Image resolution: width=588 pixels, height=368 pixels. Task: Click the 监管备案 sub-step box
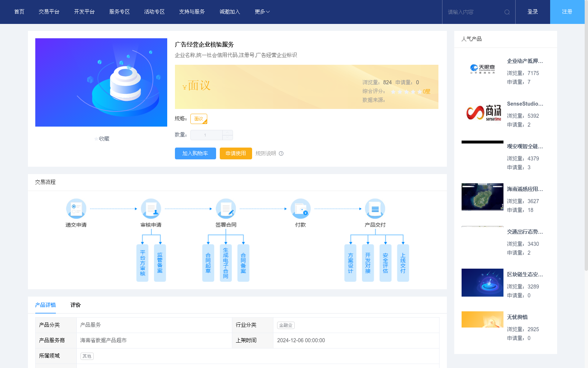click(160, 263)
